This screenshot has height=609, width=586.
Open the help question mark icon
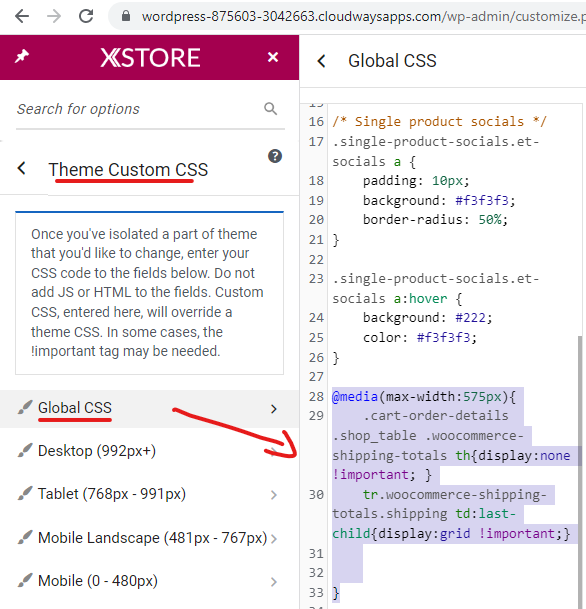pyautogui.click(x=275, y=156)
